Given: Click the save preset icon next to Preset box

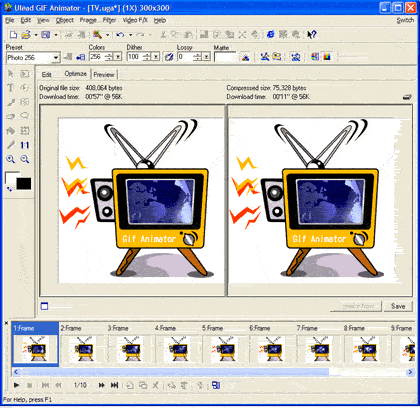Looking at the screenshot, I should tap(80, 57).
